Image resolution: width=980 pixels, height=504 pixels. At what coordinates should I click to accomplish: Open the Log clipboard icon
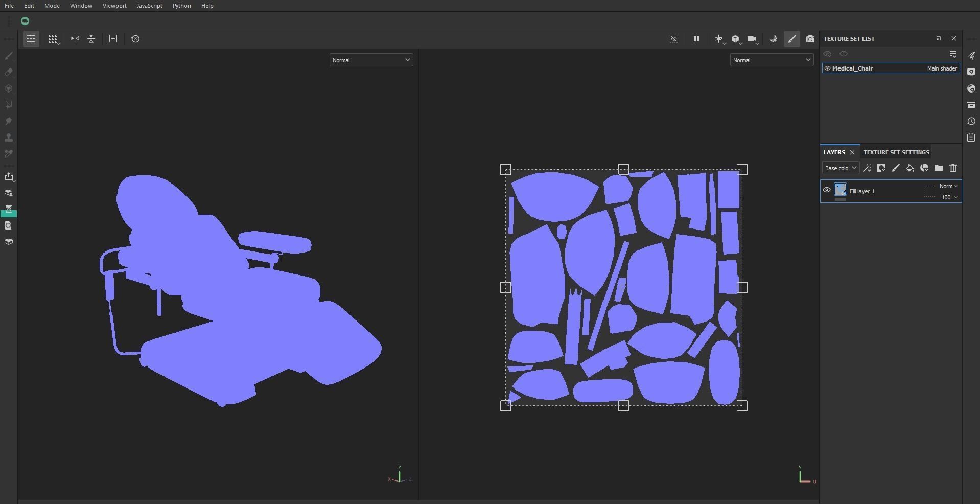pos(971,138)
